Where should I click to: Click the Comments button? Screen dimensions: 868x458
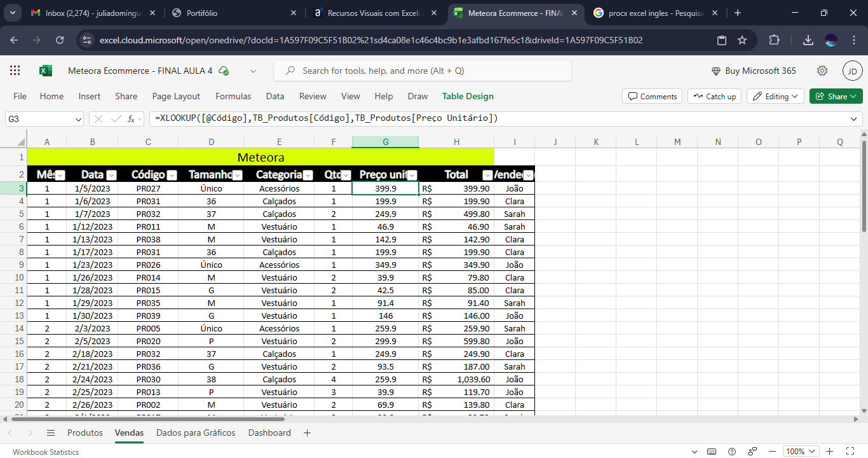653,96
